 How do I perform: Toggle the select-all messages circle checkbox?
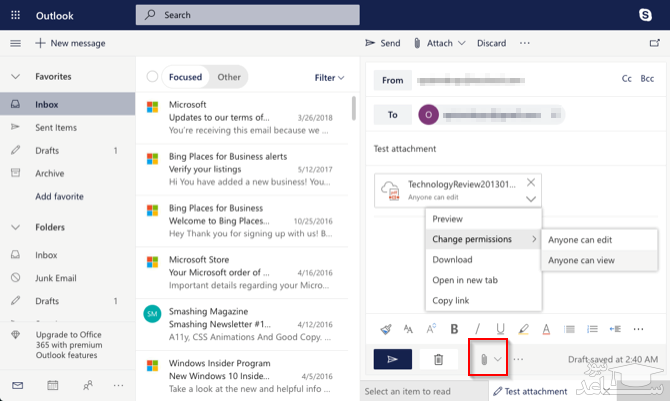pyautogui.click(x=152, y=77)
